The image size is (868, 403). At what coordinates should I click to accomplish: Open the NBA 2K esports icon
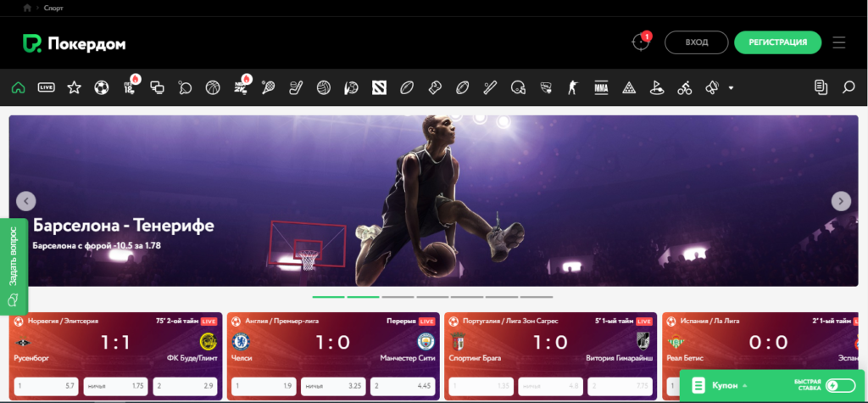coord(242,87)
